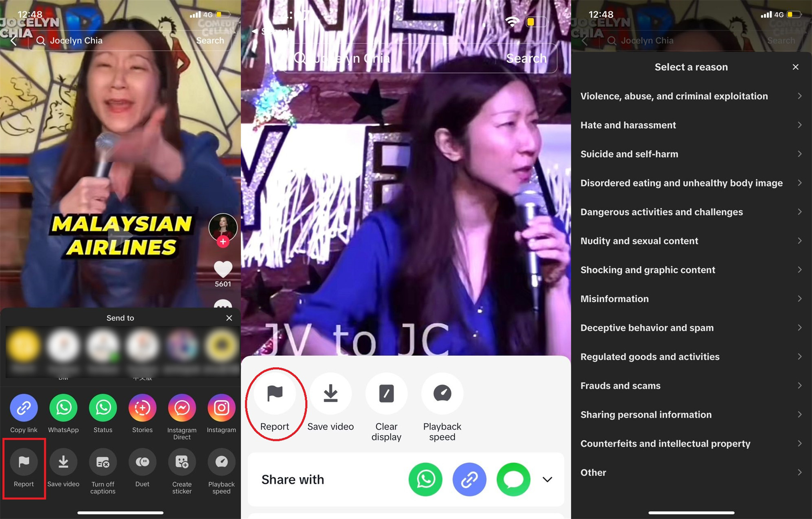812x519 pixels.
Task: Share with Messages green bubble icon
Action: click(513, 479)
